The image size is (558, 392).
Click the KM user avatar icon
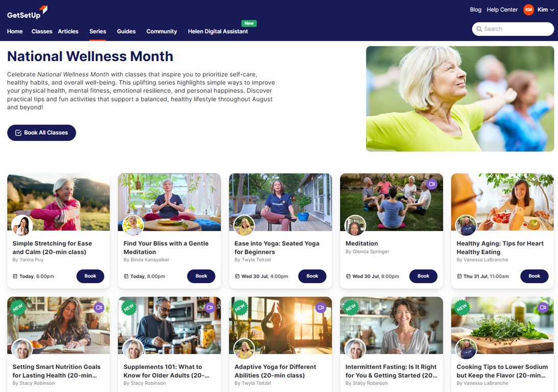point(528,10)
